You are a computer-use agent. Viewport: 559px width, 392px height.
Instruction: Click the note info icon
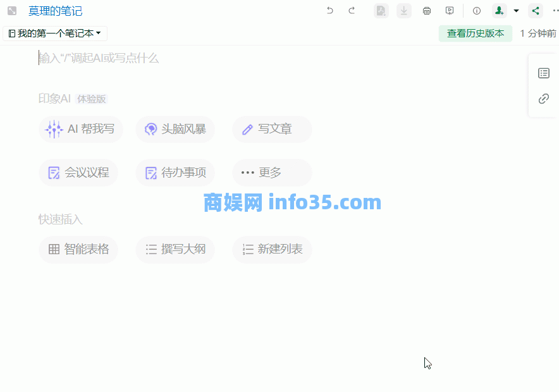click(x=476, y=11)
